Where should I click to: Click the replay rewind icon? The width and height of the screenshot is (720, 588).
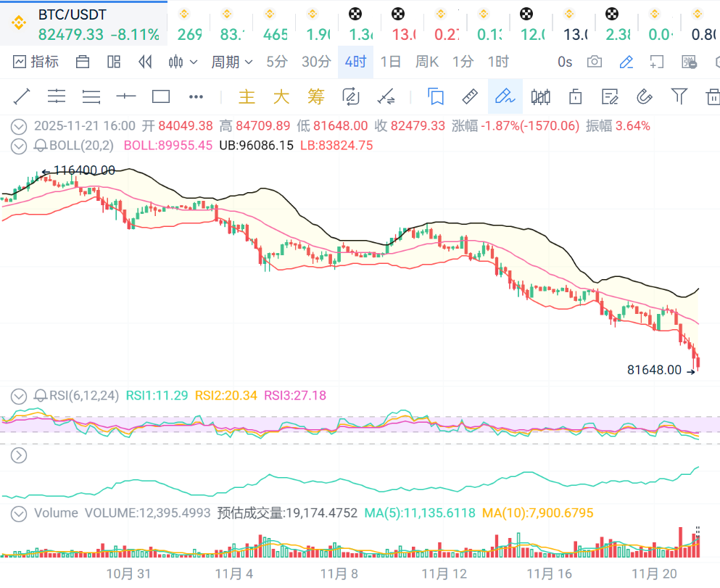[x=145, y=62]
